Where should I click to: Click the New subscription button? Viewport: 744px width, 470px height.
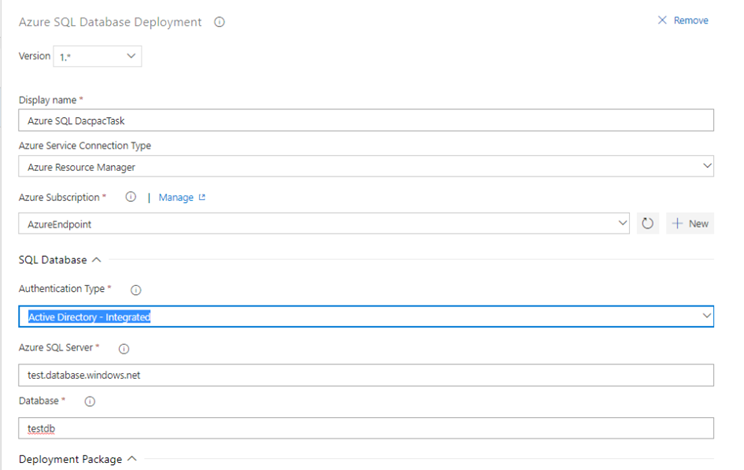pos(690,223)
